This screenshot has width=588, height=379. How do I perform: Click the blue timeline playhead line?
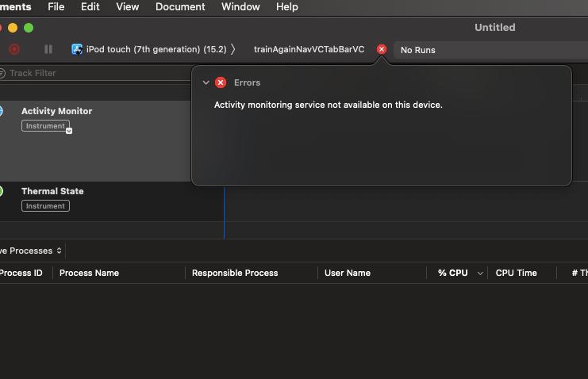click(225, 212)
